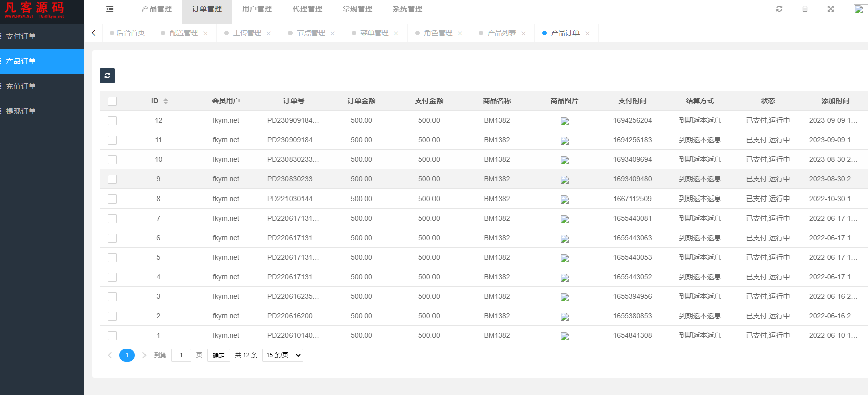Go to 充值订单 in the sidebar
The image size is (868, 395).
pyautogui.click(x=21, y=86)
